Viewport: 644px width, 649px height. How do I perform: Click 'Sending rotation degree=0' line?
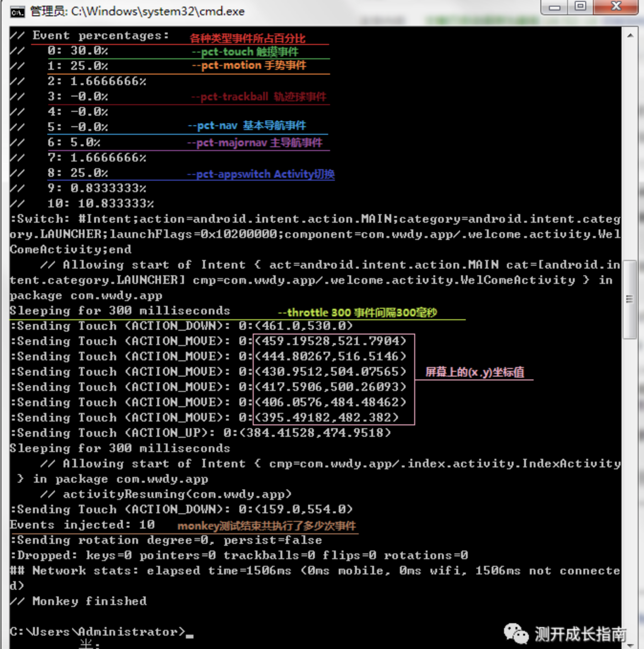166,540
